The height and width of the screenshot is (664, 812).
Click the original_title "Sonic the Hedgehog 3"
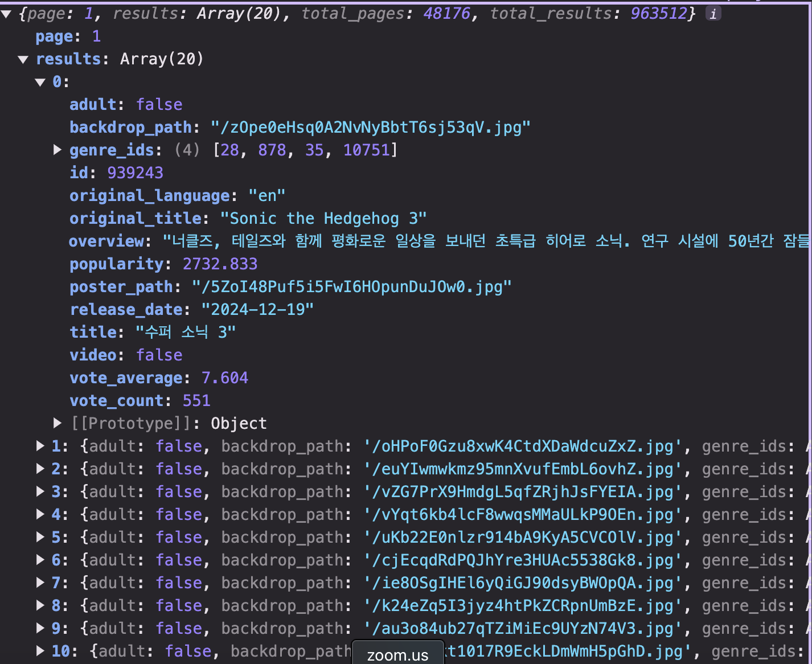[323, 219]
